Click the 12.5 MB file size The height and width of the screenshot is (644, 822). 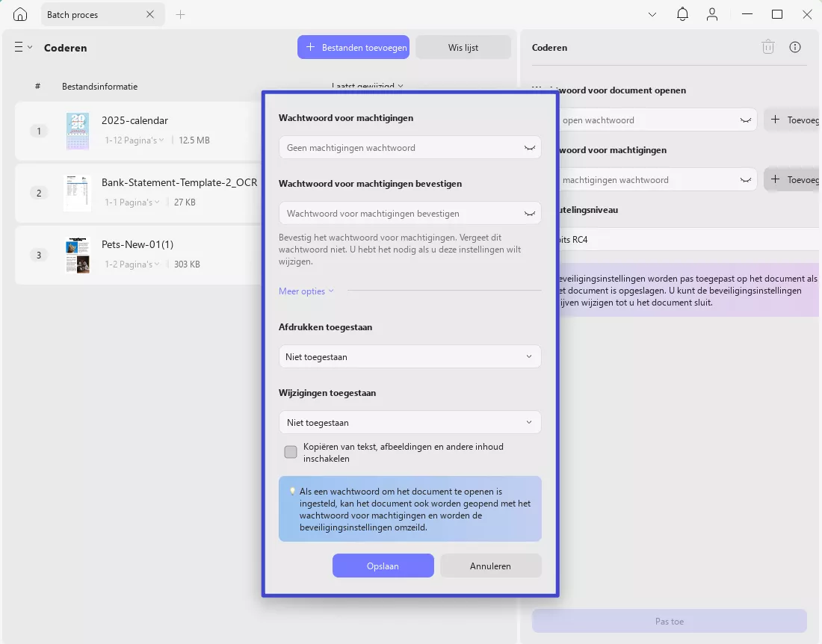(x=194, y=140)
